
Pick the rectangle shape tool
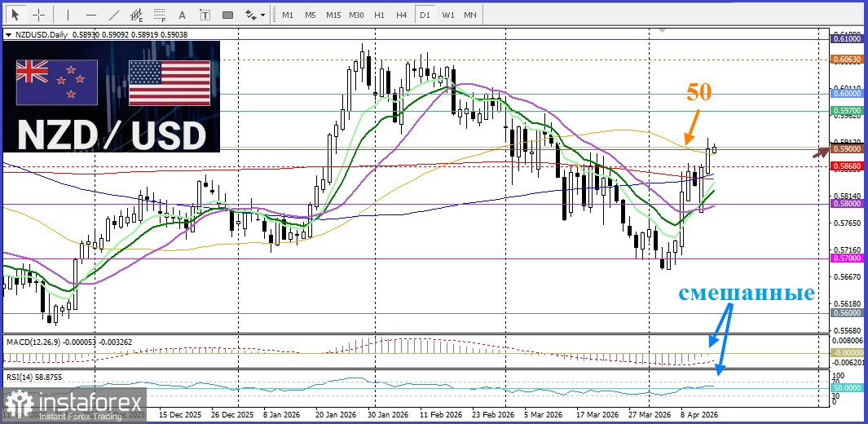point(228,15)
